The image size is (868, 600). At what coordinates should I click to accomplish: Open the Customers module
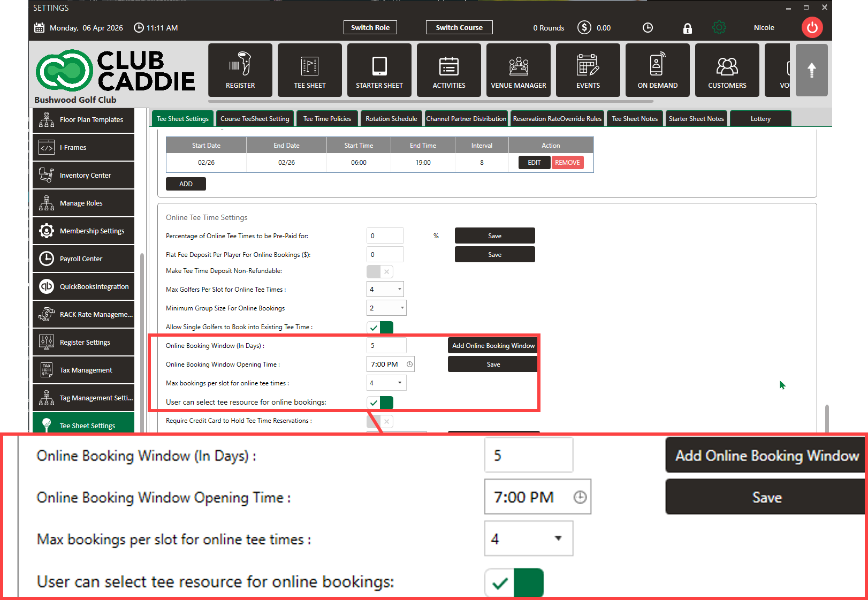pos(727,70)
